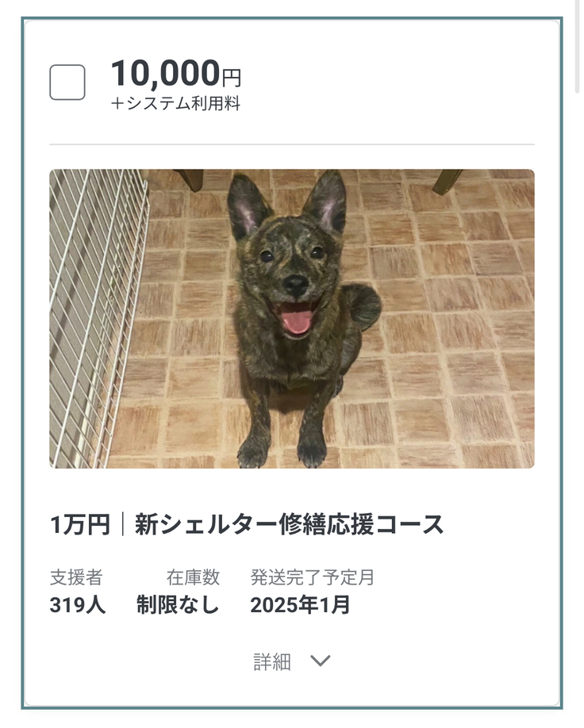584x728 pixels.
Task: Click the 1万円 prefix in the course title
Action: 79,524
